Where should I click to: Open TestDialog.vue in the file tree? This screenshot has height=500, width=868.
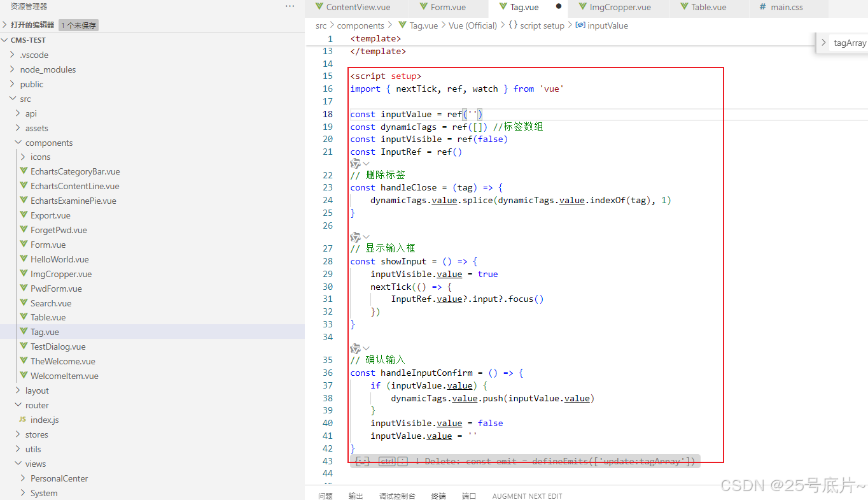click(58, 346)
